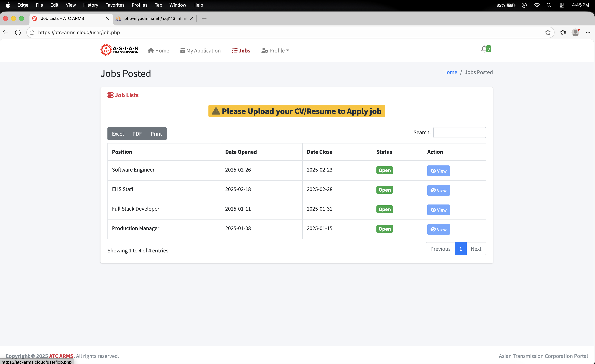The image size is (595, 364).
Task: Sort the table by the Position column
Action: pyautogui.click(x=122, y=152)
